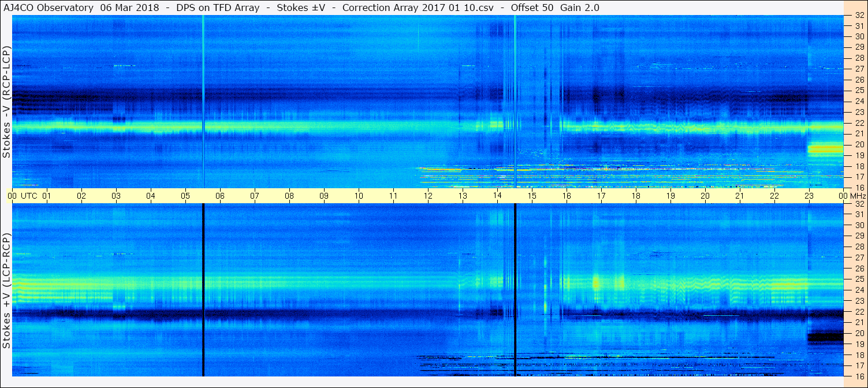Click the 10 hour label on the time axis
Image resolution: width=868 pixels, height=388 pixels.
coord(359,196)
